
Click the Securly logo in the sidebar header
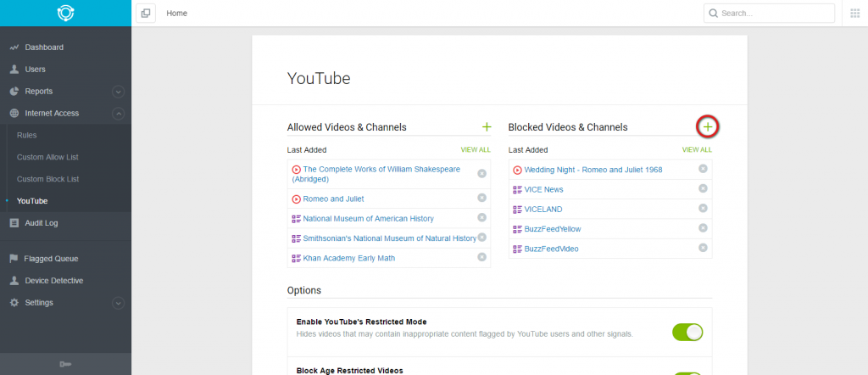pyautogui.click(x=65, y=13)
